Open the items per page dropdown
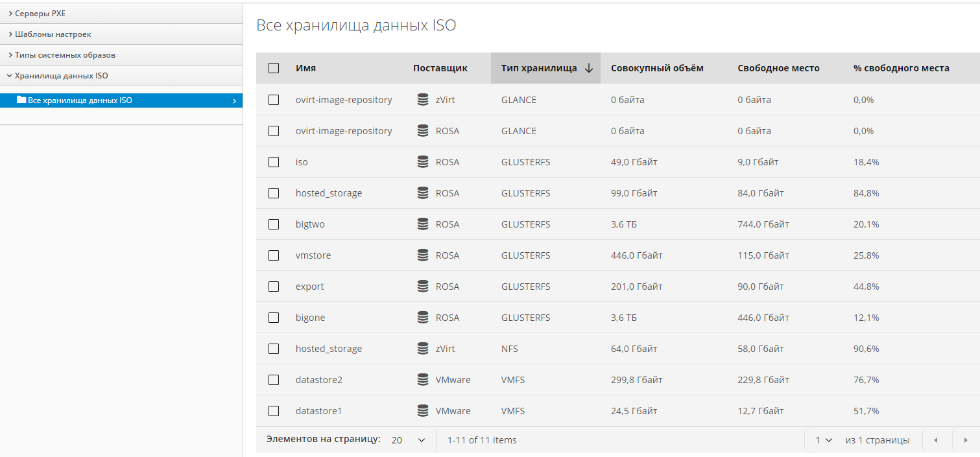The height and width of the screenshot is (457, 980). (x=409, y=440)
